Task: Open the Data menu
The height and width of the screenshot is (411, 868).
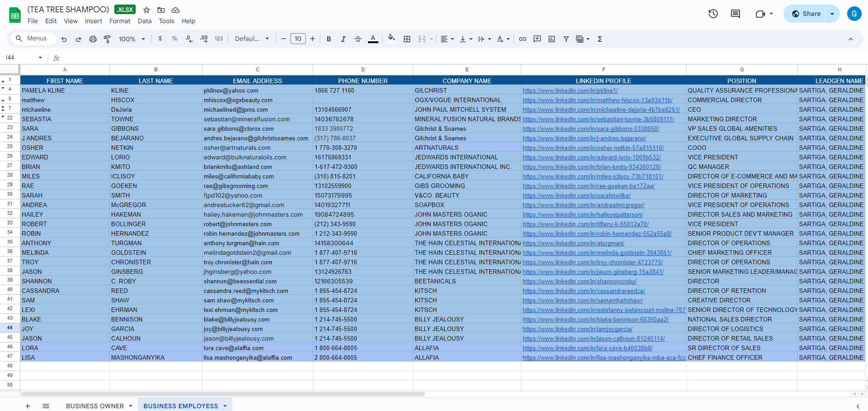Action: click(x=145, y=21)
